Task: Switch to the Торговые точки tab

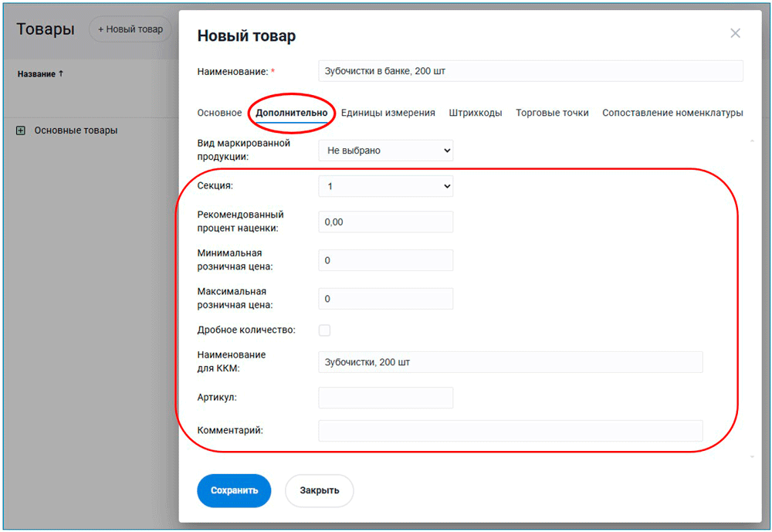Action: coord(552,113)
